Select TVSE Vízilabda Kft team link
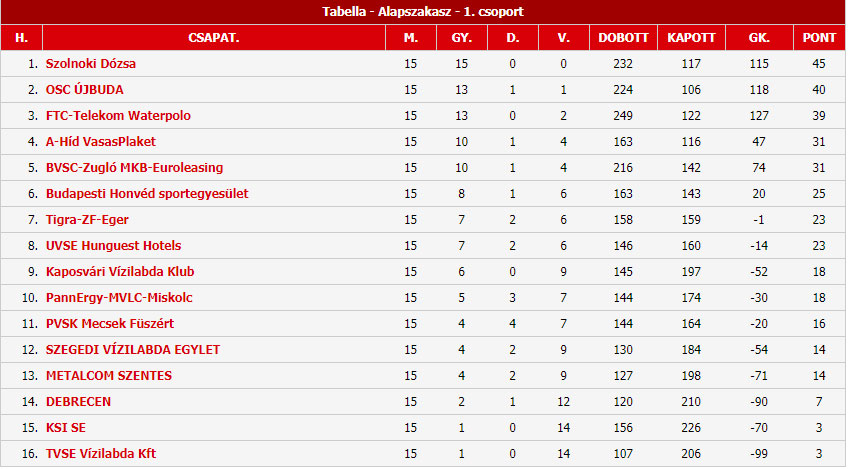Image resolution: width=848 pixels, height=469 pixels. click(101, 453)
